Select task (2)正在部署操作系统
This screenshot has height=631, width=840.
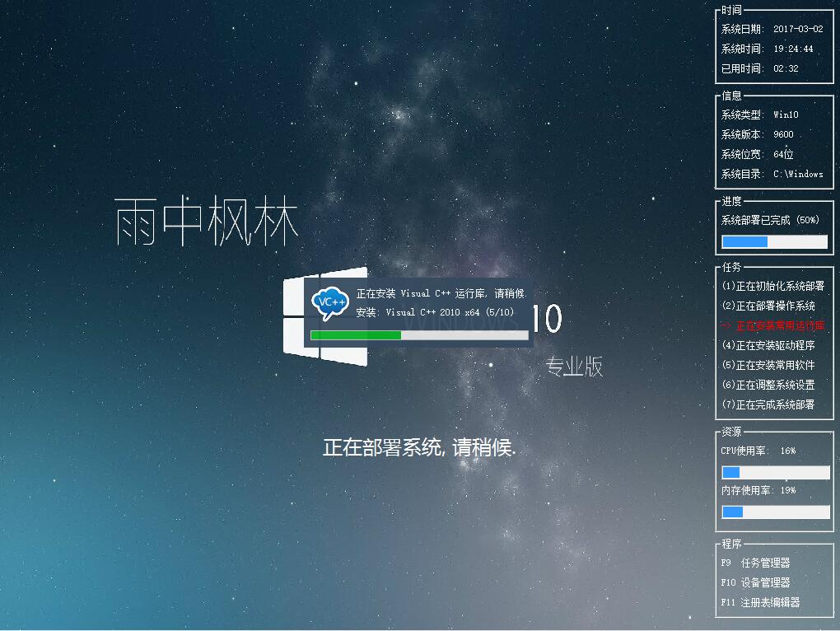click(768, 306)
